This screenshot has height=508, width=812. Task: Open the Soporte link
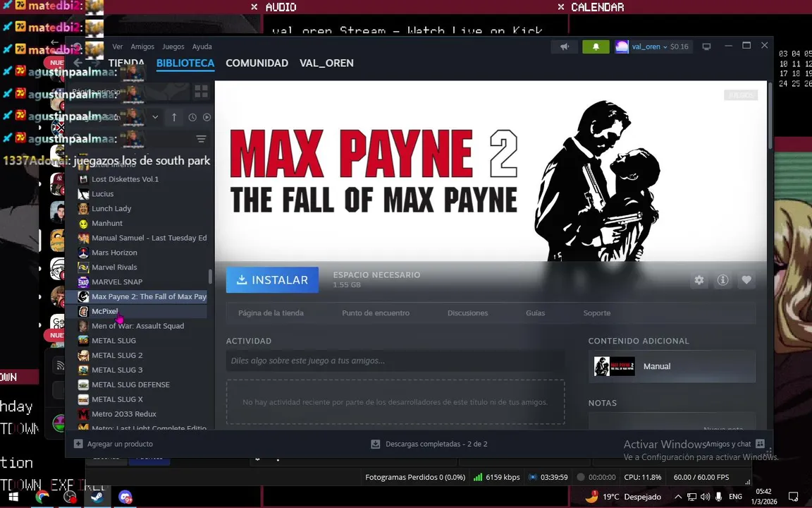click(596, 313)
